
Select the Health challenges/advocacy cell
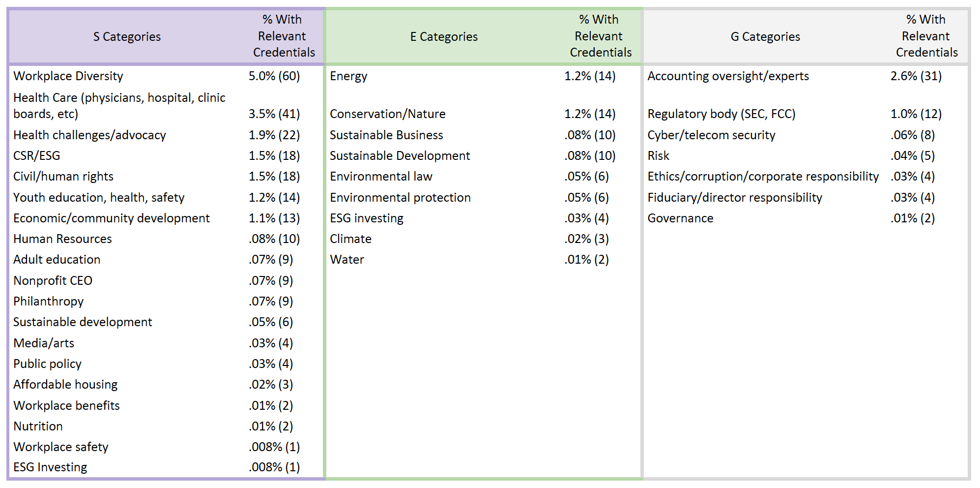pos(89,135)
